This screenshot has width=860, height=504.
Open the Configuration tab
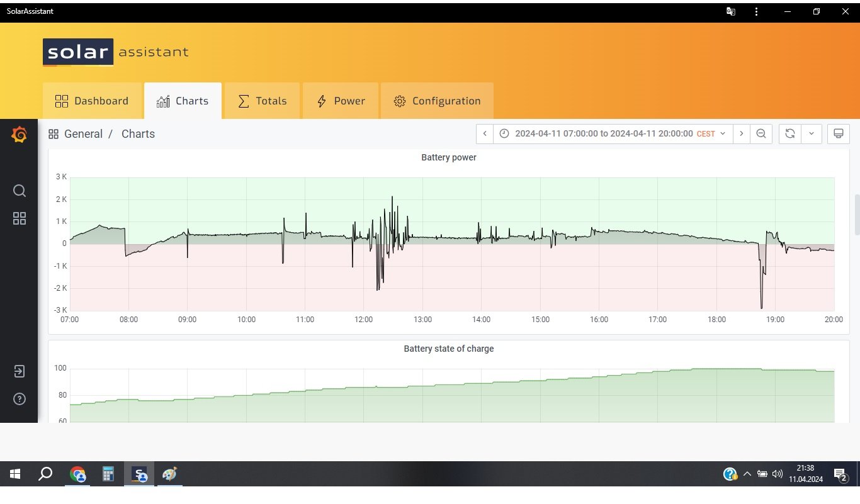437,101
